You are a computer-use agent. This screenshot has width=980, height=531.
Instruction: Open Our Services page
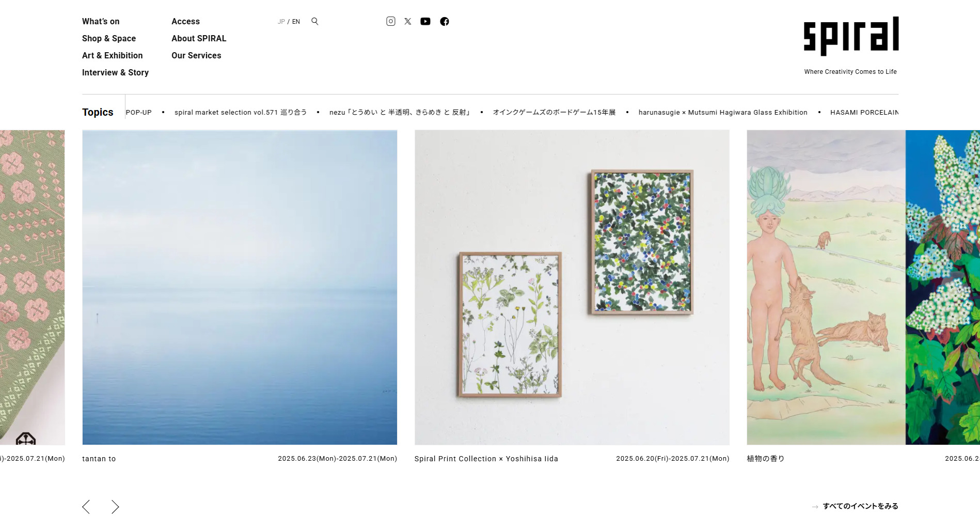(196, 55)
